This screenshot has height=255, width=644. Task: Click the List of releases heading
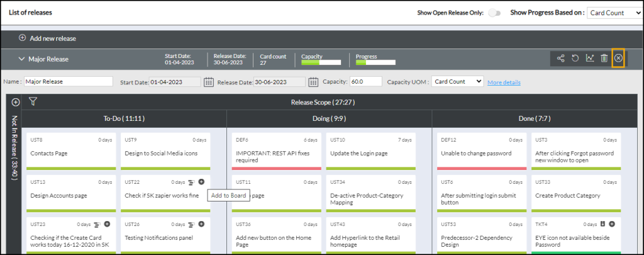tap(30, 13)
